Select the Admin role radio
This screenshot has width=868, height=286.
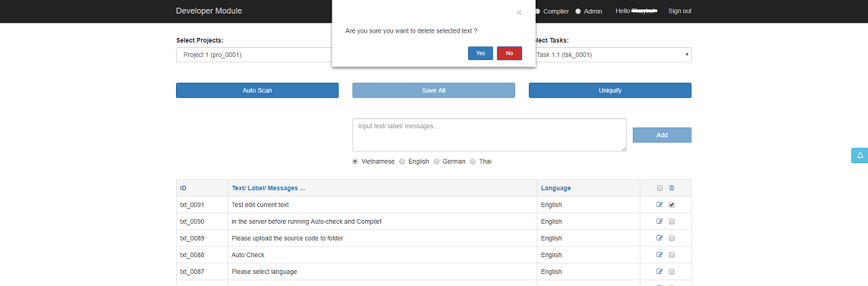578,11
